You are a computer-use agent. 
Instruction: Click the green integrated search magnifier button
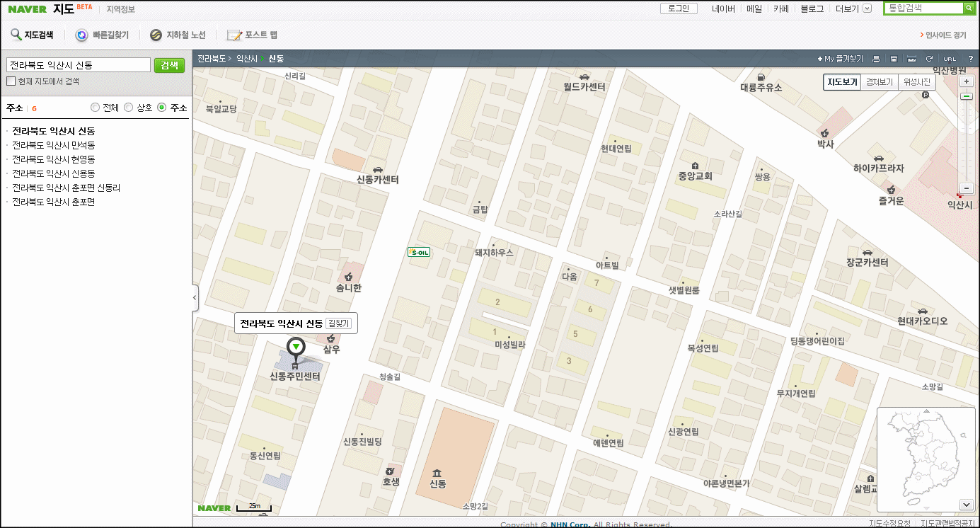pos(969,8)
